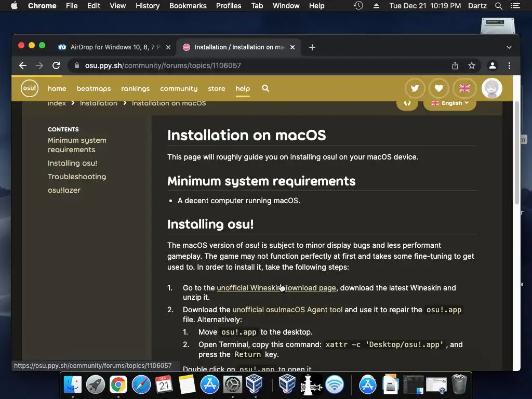
Task: Click the Share icon in address bar
Action: [x=455, y=65]
